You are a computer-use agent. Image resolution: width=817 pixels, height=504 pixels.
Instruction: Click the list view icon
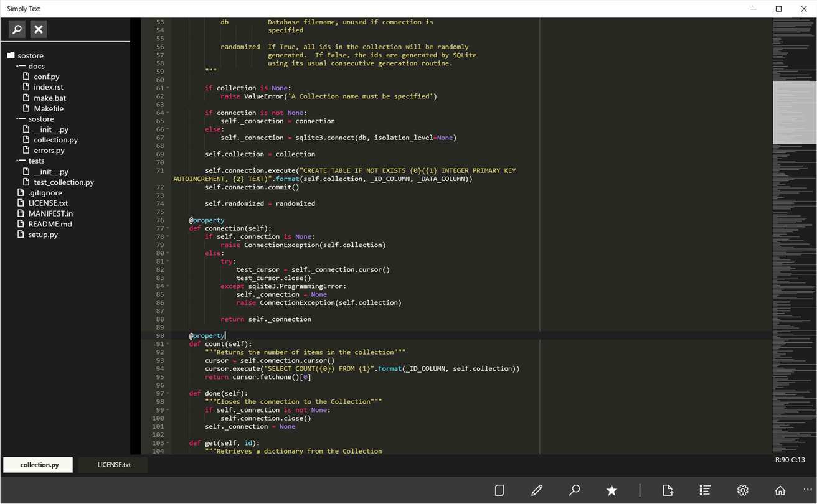(705, 490)
